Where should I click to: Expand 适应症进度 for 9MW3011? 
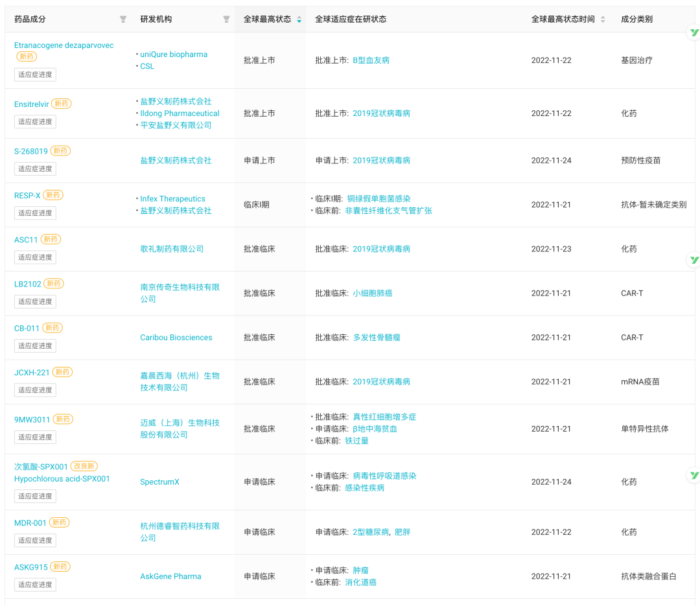(35, 437)
